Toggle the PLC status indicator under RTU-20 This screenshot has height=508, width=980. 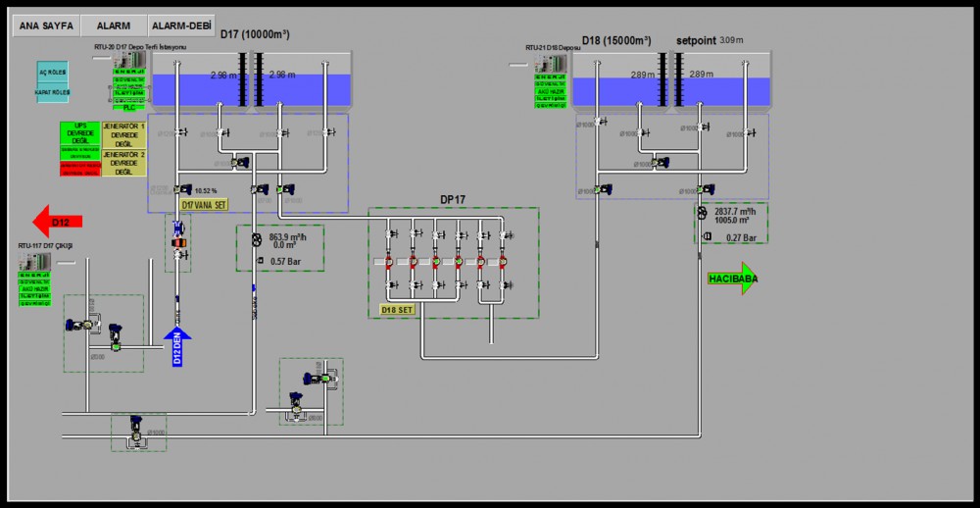click(129, 107)
